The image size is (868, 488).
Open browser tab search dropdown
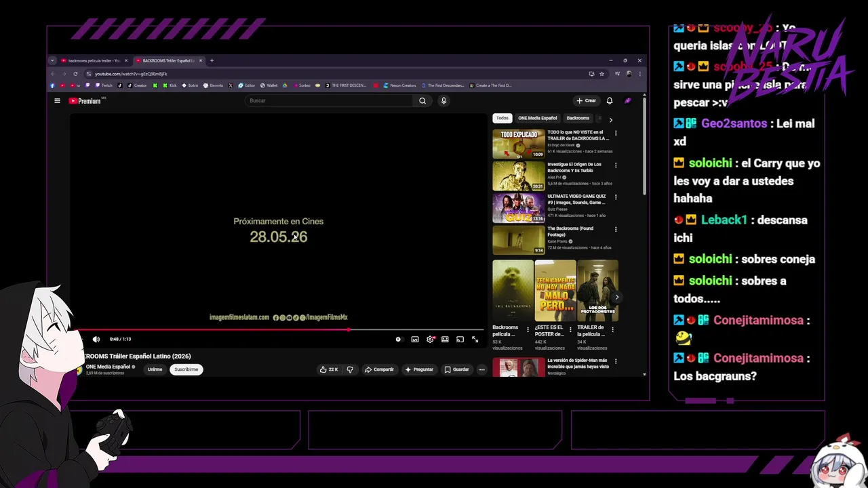click(52, 60)
